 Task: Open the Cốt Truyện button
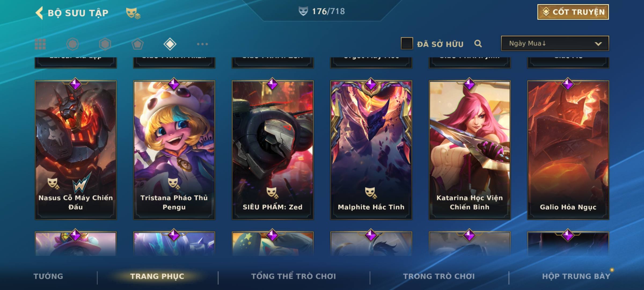point(573,12)
